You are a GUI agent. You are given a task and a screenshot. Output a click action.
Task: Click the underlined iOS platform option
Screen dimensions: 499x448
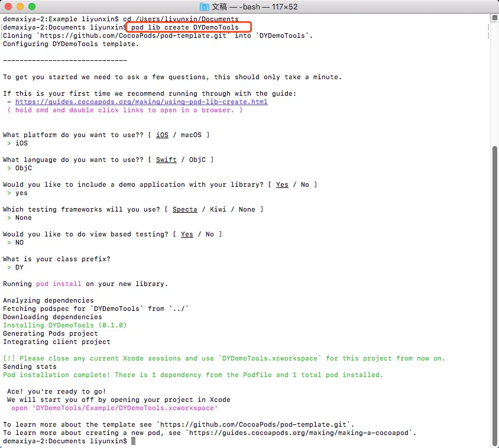162,135
